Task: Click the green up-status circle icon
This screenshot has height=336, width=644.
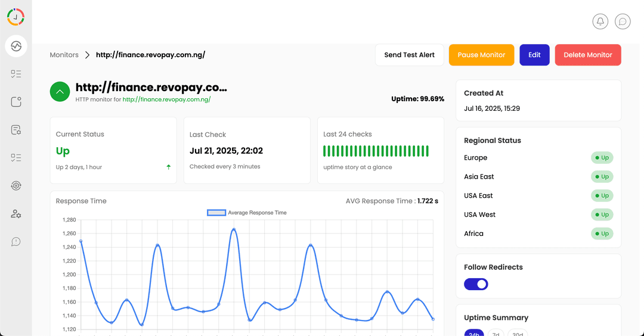Action: [x=60, y=92]
